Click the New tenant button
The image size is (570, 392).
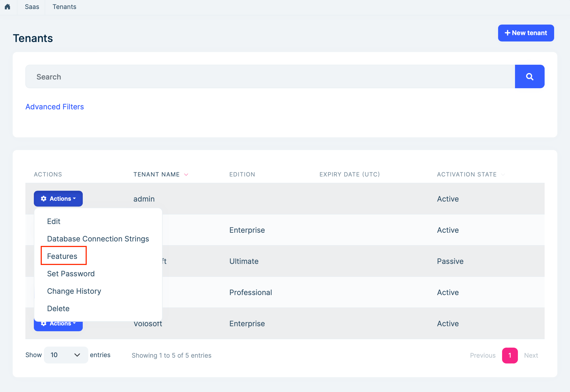(526, 33)
